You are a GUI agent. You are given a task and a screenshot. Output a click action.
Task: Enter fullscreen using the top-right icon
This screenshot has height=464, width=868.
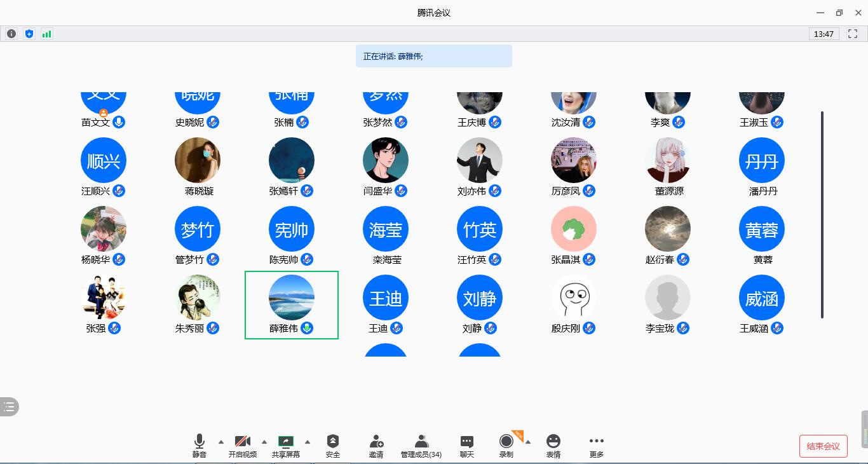click(x=853, y=34)
